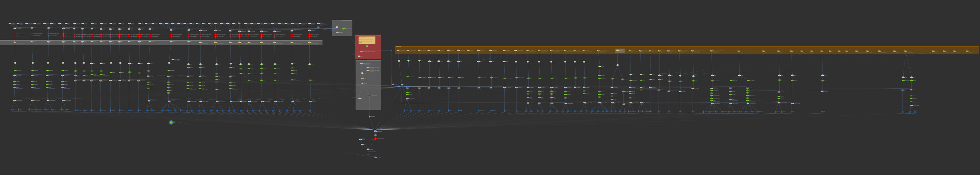Select the green node inside the small gray backdrop at the top
Image resolution: width=980 pixels, height=175 pixels.
click(x=343, y=29)
